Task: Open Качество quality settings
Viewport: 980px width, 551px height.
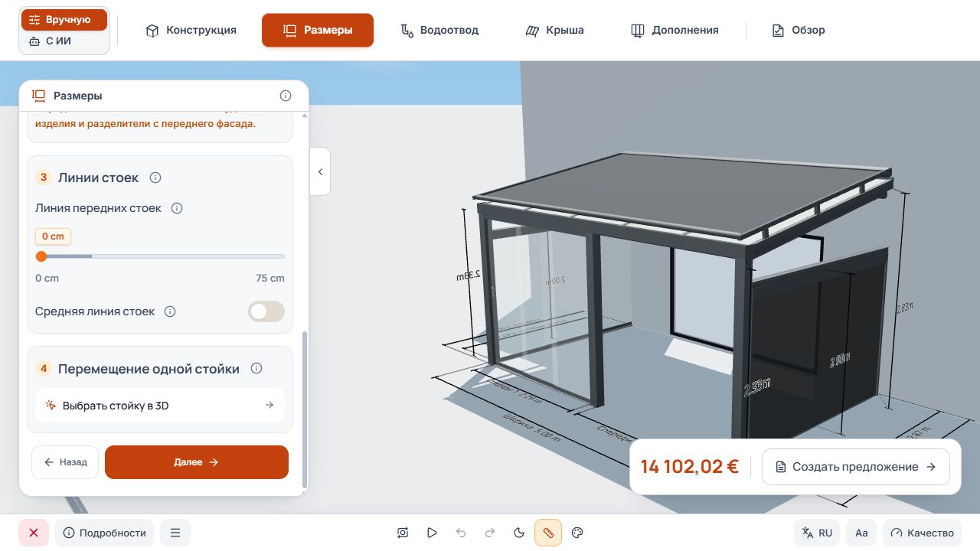Action: [923, 533]
